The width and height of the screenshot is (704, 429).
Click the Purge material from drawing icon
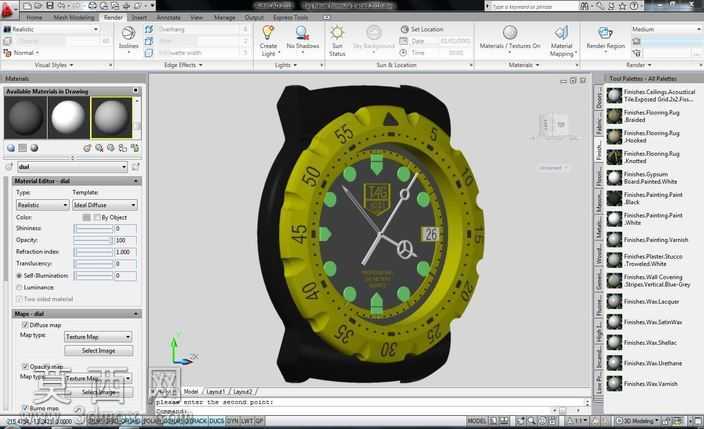tap(99, 148)
